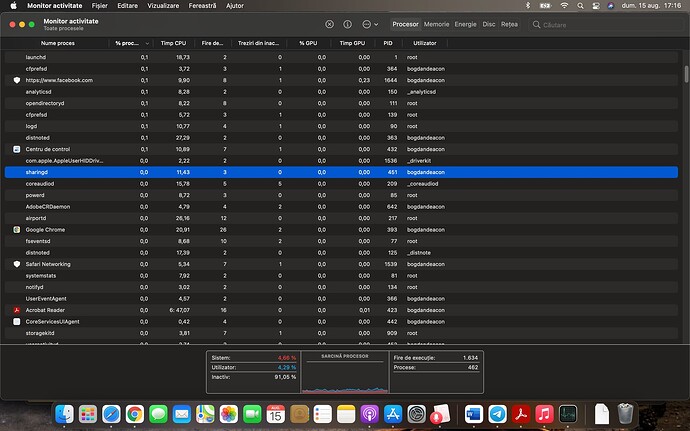Image resolution: width=690 pixels, height=431 pixels.
Task: Open Finder from the dock
Action: (65, 413)
